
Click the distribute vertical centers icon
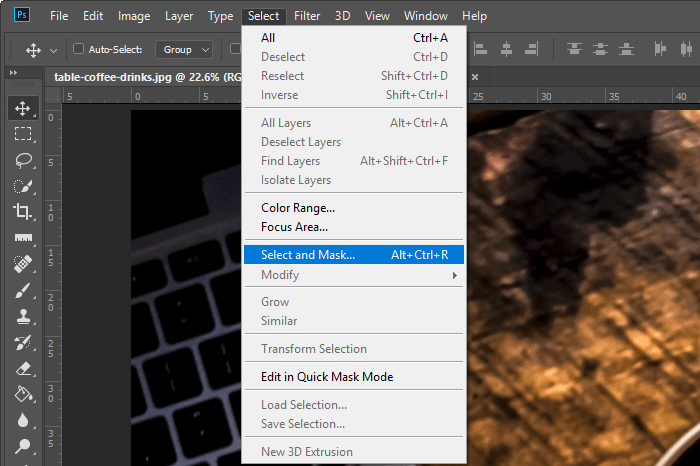pos(600,49)
